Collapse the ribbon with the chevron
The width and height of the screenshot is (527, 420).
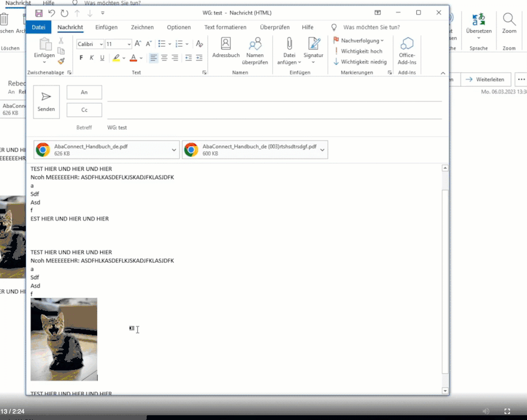coord(443,73)
